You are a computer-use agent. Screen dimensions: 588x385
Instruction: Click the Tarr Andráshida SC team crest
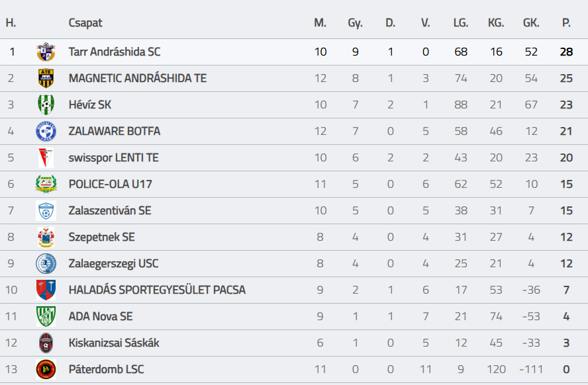click(x=46, y=52)
